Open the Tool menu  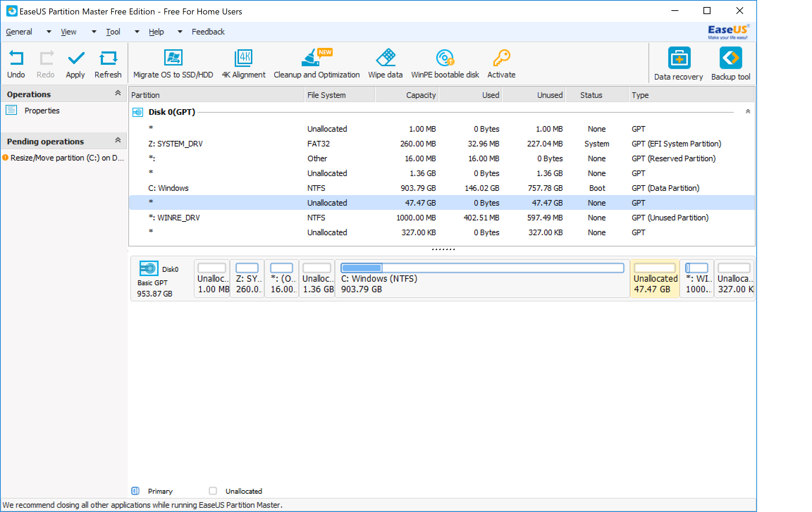coord(113,32)
